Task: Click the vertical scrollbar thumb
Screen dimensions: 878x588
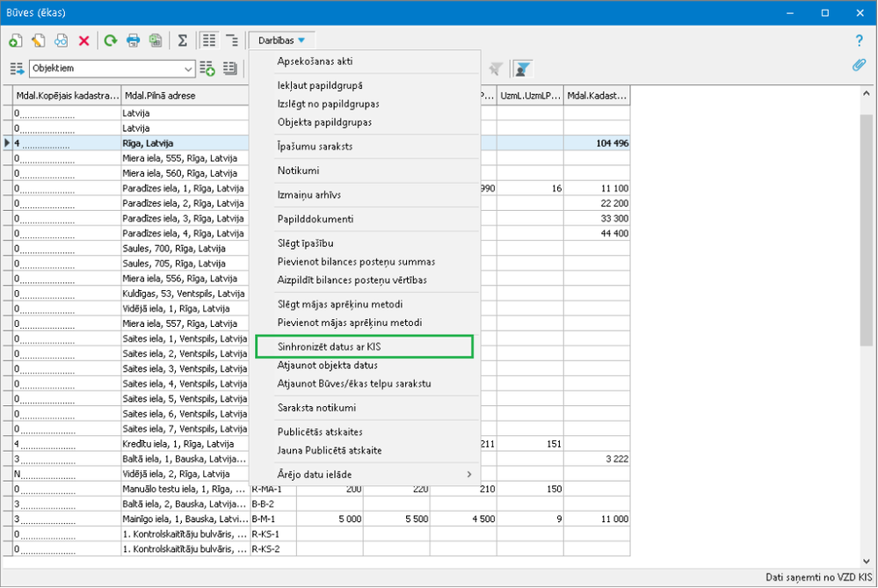Action: tap(867, 229)
